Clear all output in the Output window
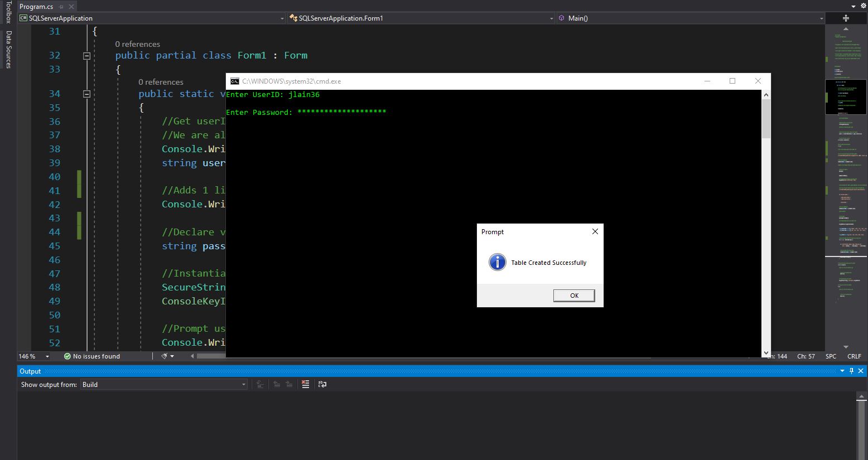 click(x=305, y=384)
